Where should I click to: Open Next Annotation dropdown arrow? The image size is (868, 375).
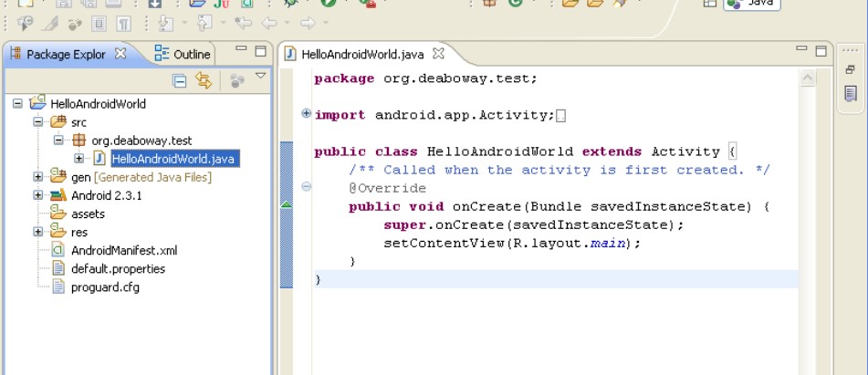tap(185, 23)
